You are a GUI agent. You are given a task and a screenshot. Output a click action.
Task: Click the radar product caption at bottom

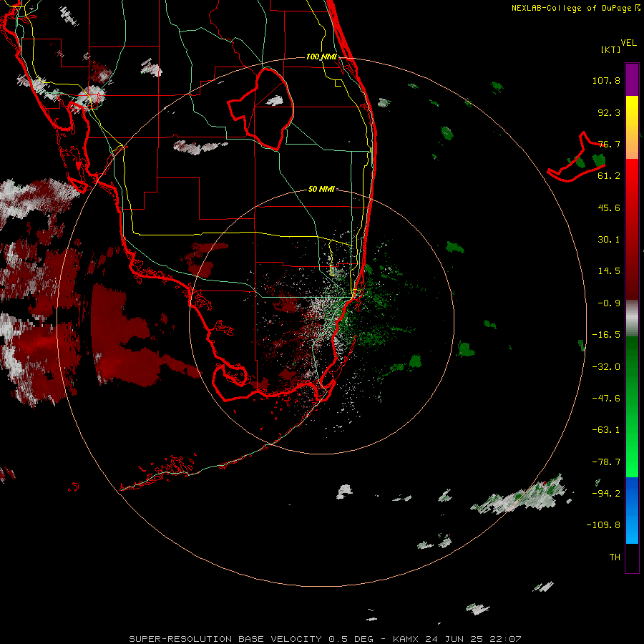pyautogui.click(x=325, y=639)
